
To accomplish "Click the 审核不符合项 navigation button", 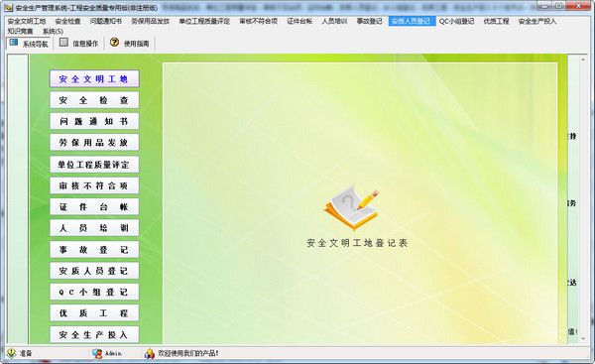I will point(94,185).
